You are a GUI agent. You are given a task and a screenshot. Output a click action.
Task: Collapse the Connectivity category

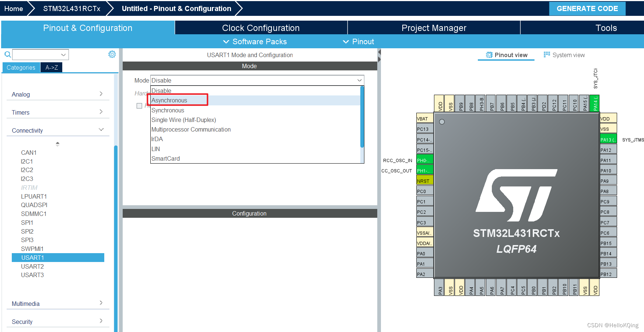[58, 130]
